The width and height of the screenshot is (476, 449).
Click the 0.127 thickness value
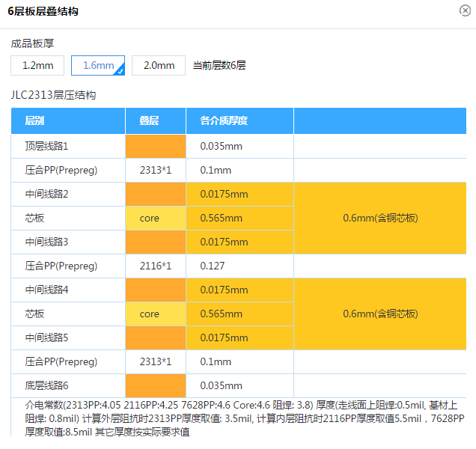tap(213, 266)
